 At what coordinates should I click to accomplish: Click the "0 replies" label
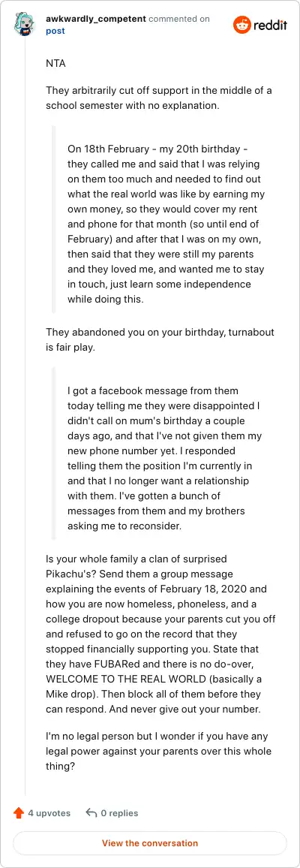(x=119, y=812)
